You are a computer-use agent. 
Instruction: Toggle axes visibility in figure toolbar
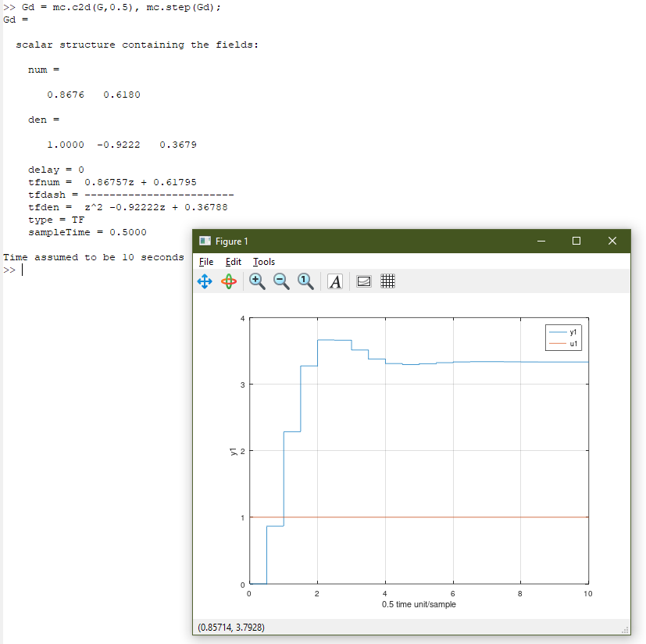(363, 281)
